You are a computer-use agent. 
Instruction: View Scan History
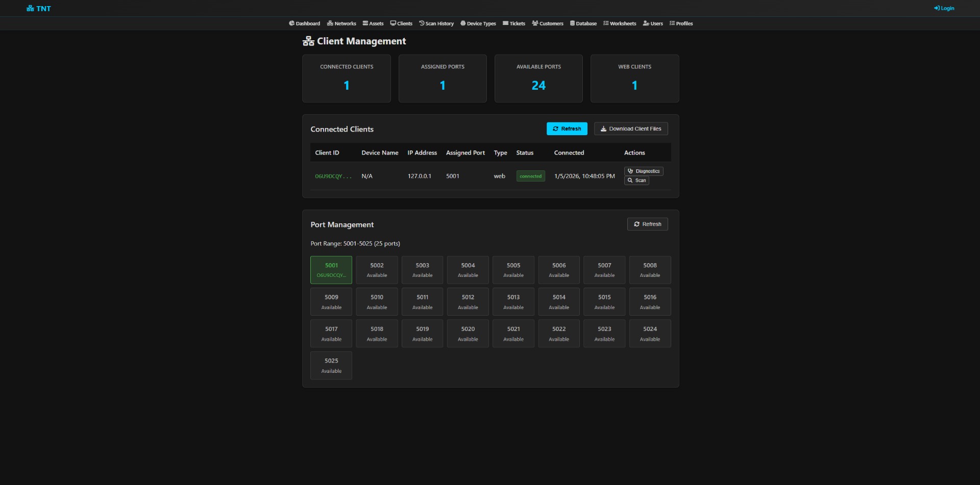point(436,23)
